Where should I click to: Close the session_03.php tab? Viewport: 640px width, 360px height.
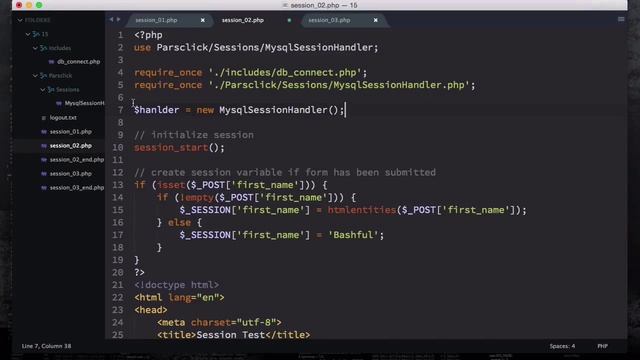(x=376, y=20)
